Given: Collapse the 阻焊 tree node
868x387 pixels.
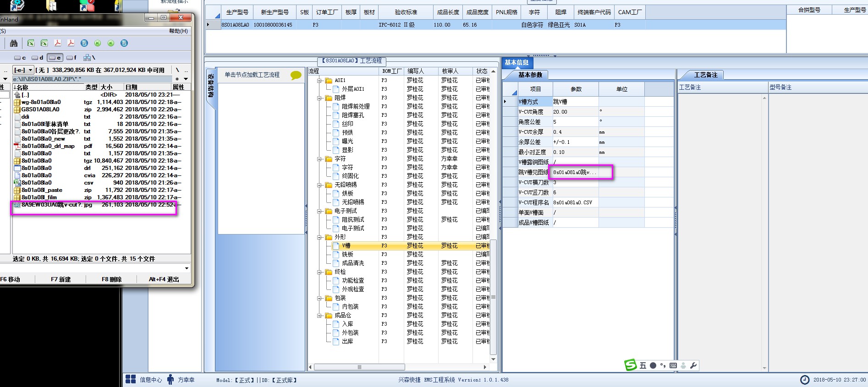Looking at the screenshot, I should (319, 98).
